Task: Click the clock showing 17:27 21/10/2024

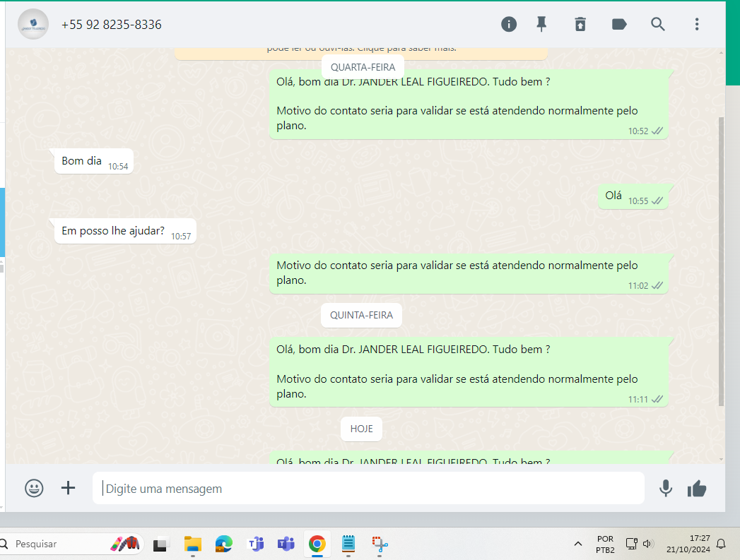Action: click(x=688, y=544)
